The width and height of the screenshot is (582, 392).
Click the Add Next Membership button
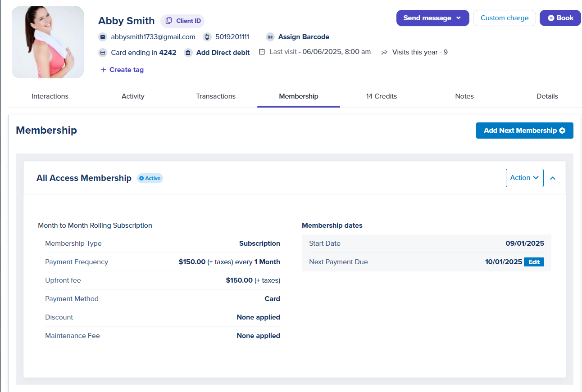pos(524,131)
